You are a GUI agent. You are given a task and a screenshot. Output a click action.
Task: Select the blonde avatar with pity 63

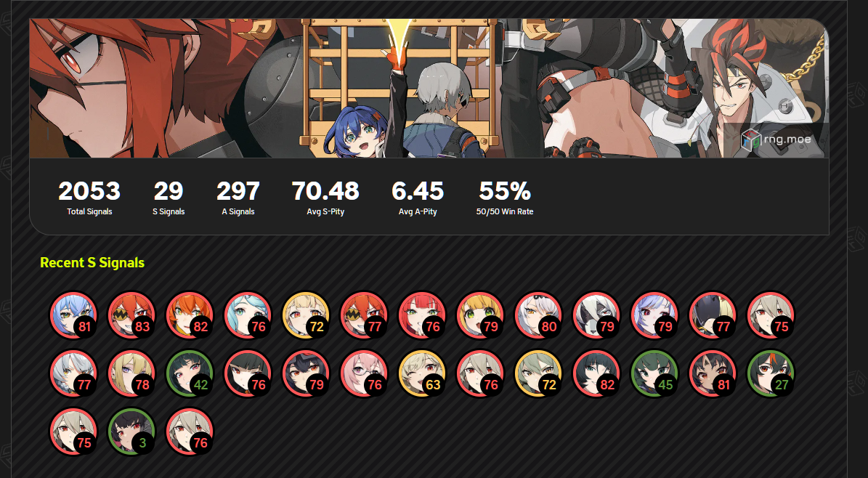point(422,374)
